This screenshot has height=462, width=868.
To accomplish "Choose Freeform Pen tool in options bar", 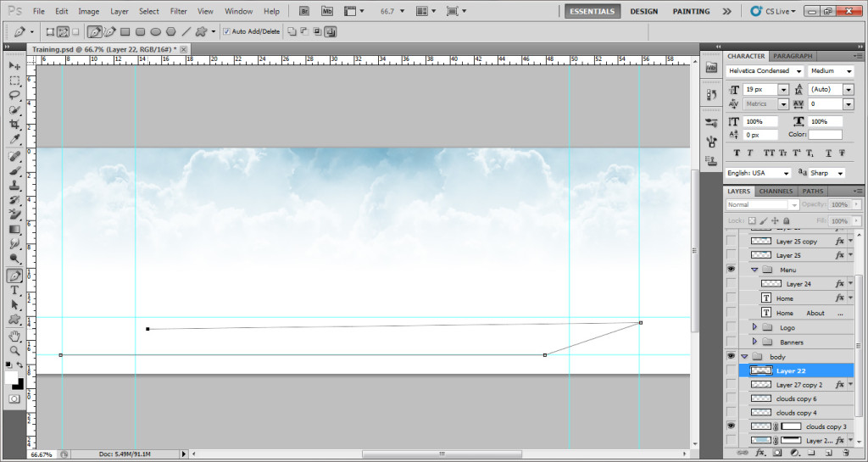I will [109, 32].
